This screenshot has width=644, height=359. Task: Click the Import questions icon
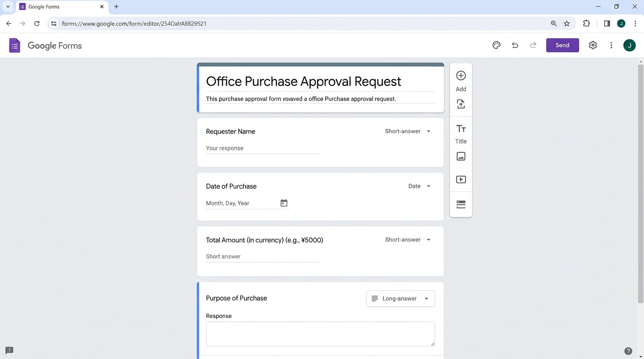pos(461,104)
